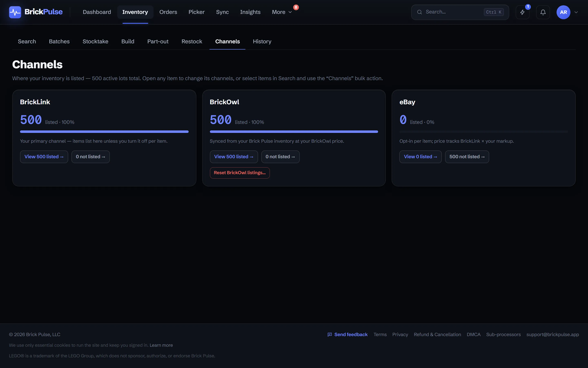Switch to the Restock tab
Viewport: 588px width, 368px height.
[192, 41]
